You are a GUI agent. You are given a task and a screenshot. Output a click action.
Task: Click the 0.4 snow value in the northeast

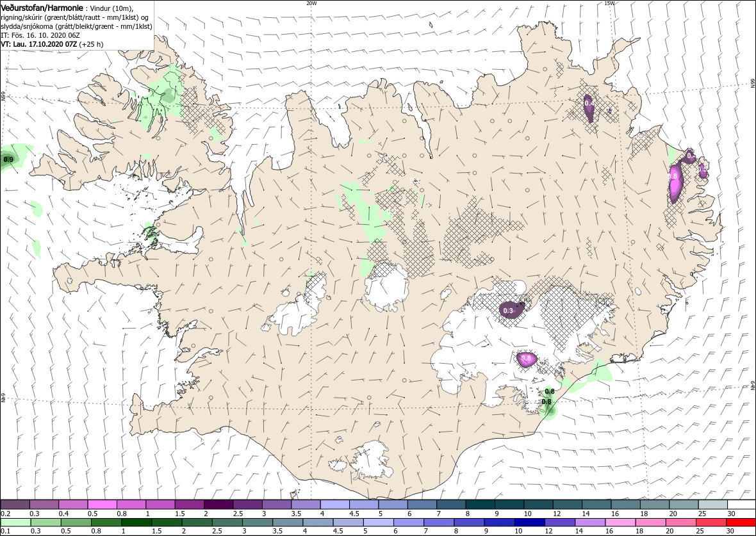[x=589, y=103]
